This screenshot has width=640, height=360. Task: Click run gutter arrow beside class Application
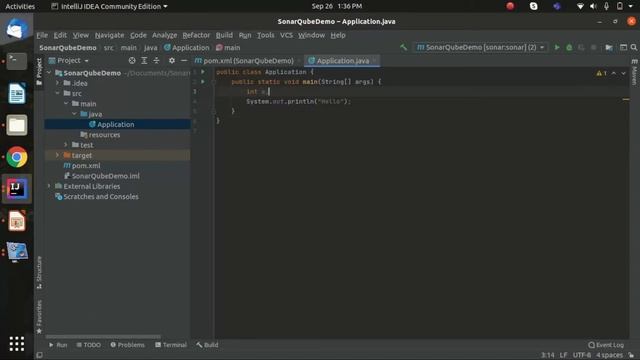tap(203, 72)
